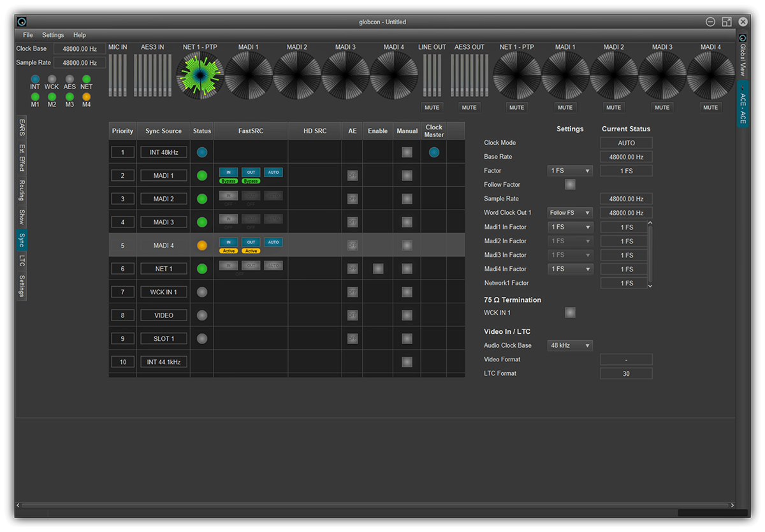
Task: Click the Clock Master indicator for INT 48kHz
Action: (x=434, y=152)
